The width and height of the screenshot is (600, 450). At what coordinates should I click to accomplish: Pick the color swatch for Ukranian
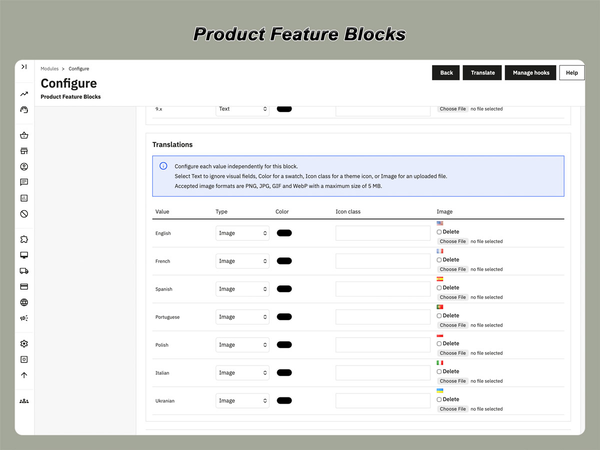pos(284,401)
